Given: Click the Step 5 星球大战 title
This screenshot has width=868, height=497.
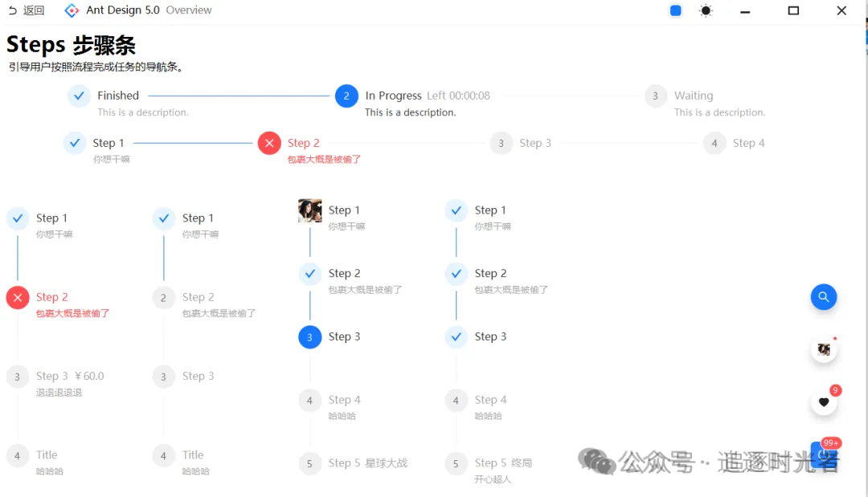Looking at the screenshot, I should pyautogui.click(x=367, y=463).
